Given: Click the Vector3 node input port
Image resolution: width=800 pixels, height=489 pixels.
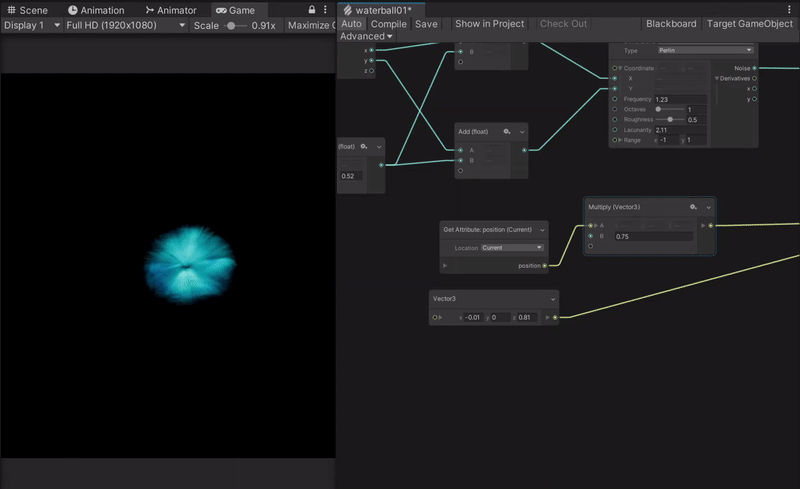Looking at the screenshot, I should [434, 317].
